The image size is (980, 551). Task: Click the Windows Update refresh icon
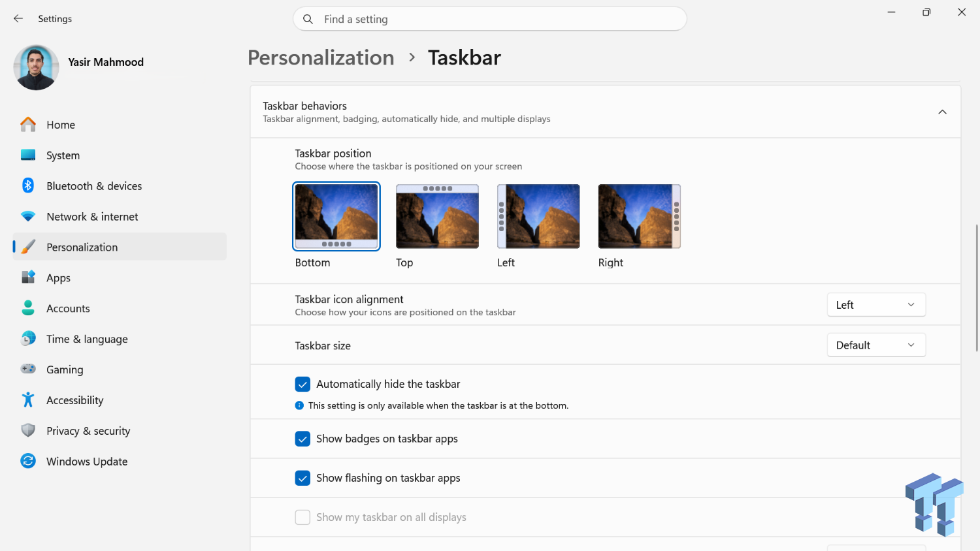28,461
